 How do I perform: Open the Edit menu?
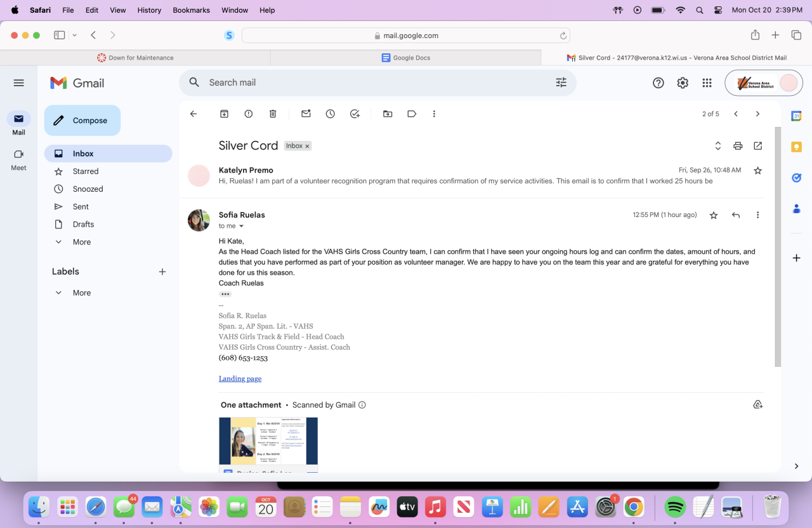92,10
